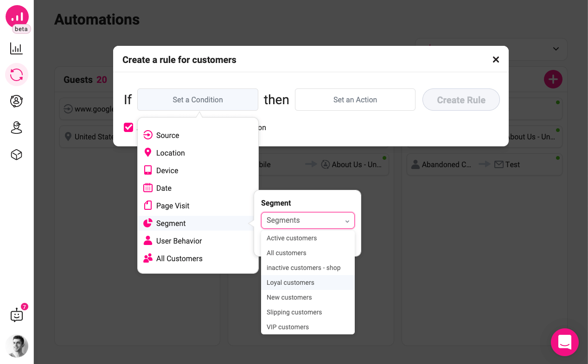Choose inactive customers - shop segment
588x364 pixels.
coord(308,268)
